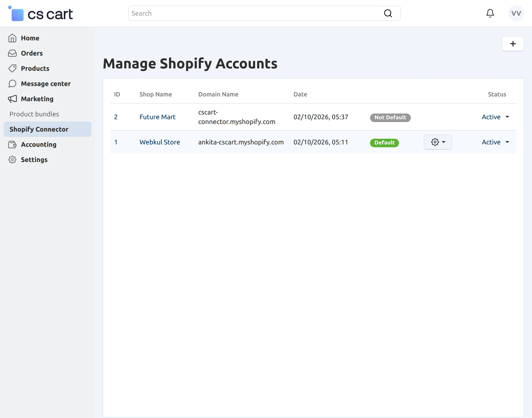Open the Webkul Store shop link
This screenshot has width=532, height=418.
coord(160,142)
